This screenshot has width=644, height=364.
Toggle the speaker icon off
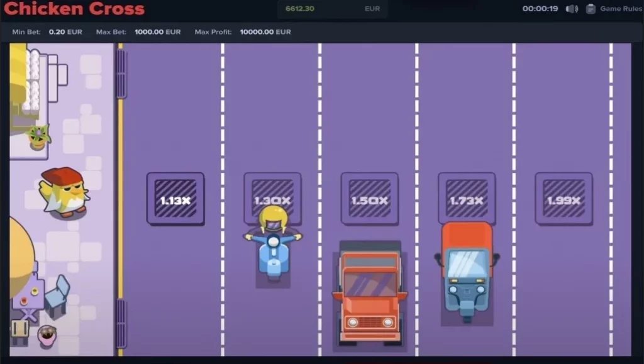pyautogui.click(x=571, y=8)
